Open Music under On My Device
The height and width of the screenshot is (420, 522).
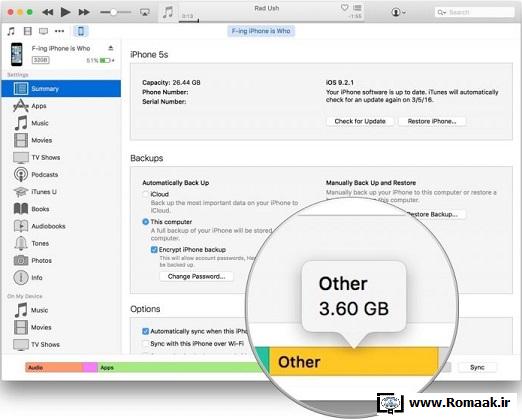[x=61, y=310]
